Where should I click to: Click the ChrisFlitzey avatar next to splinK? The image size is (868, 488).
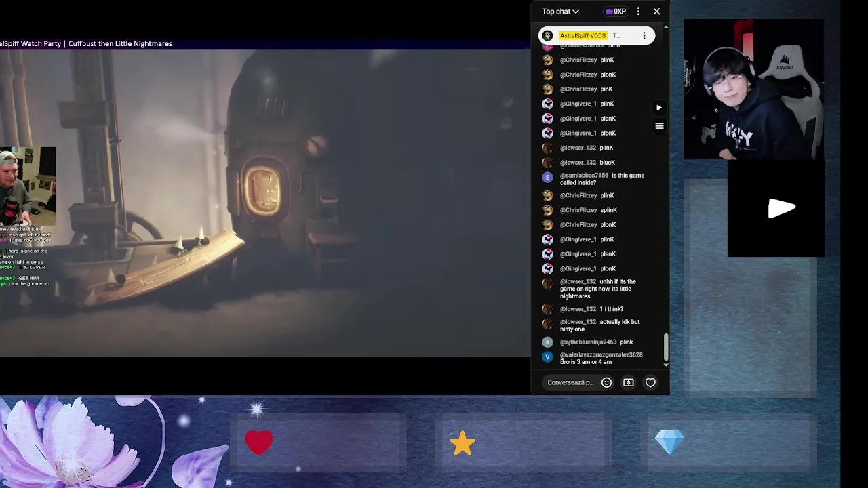[x=548, y=210]
